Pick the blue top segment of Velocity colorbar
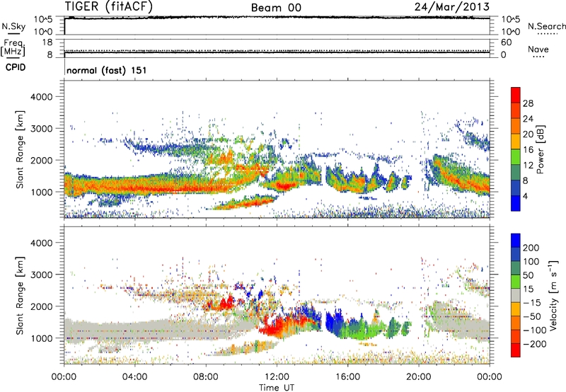Screen dimensions: 566x392 pos(516,241)
